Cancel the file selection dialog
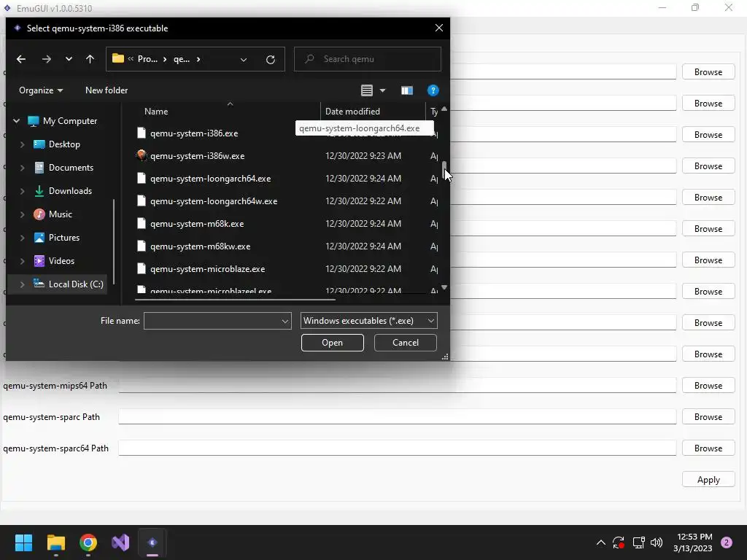This screenshot has height=560, width=747. point(405,343)
